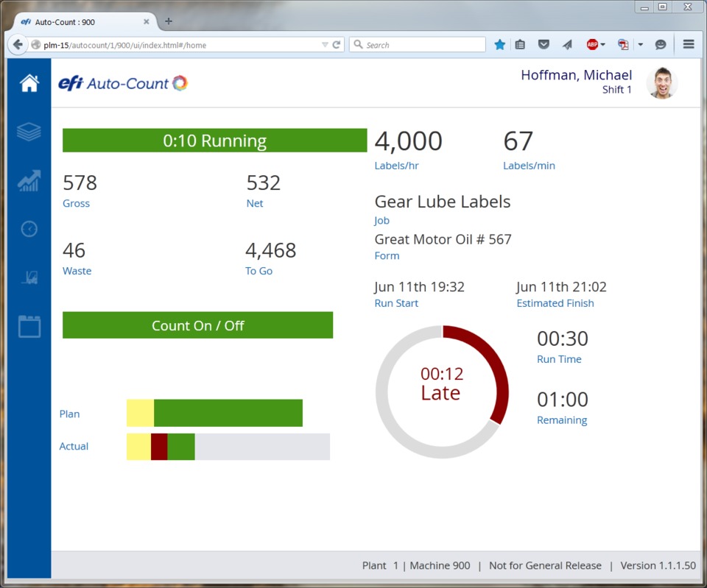Select the Auto-Count : 900 tab

coord(85,21)
